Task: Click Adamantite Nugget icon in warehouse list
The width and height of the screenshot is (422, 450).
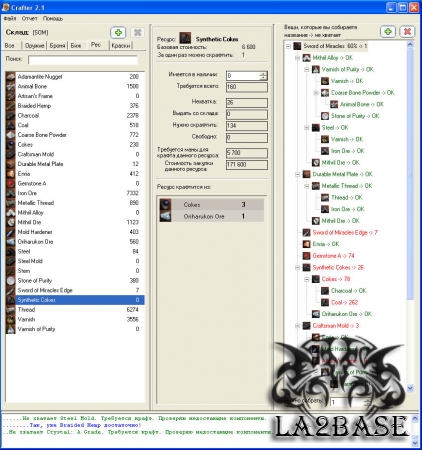Action: click(x=11, y=77)
